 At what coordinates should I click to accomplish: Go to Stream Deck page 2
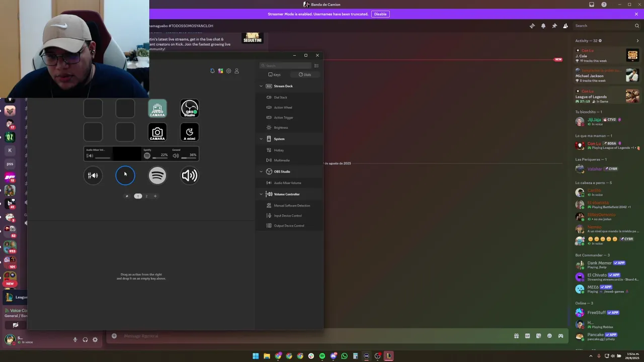[146, 196]
